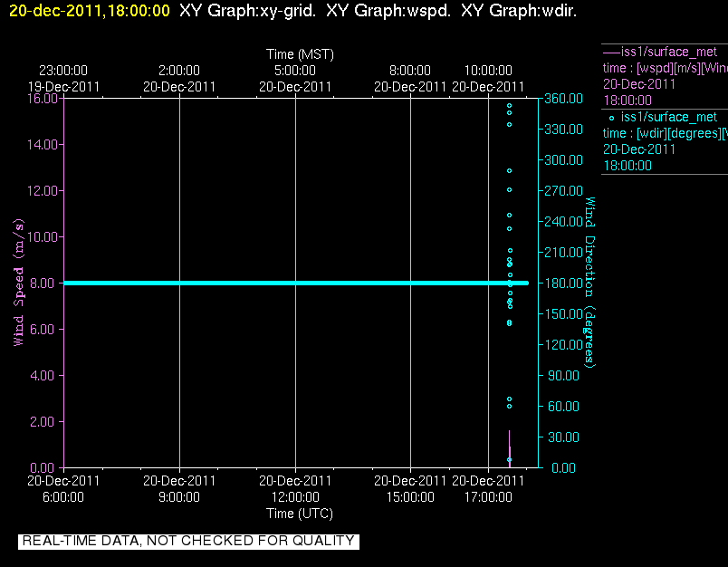
Task: Click the XY Graph:wdir title text
Action: point(519,11)
